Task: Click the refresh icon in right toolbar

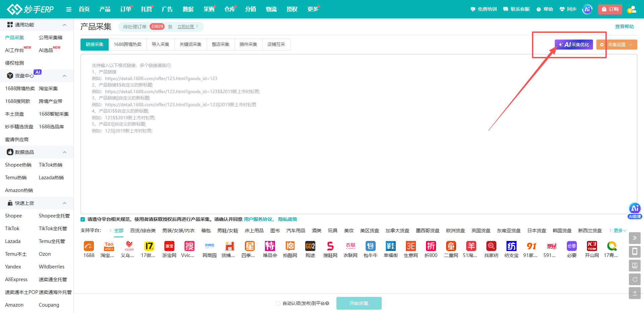Action: [635, 279]
